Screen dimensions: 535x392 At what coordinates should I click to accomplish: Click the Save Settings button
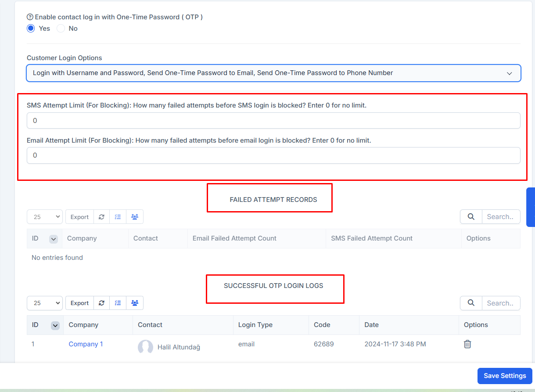[x=504, y=376]
